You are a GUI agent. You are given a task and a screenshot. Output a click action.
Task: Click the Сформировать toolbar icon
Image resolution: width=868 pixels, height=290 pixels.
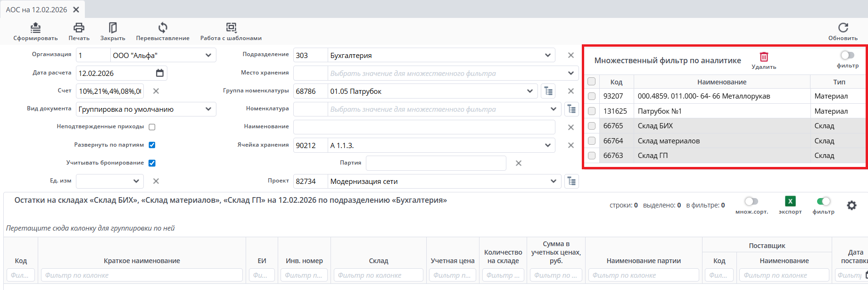coord(36,28)
